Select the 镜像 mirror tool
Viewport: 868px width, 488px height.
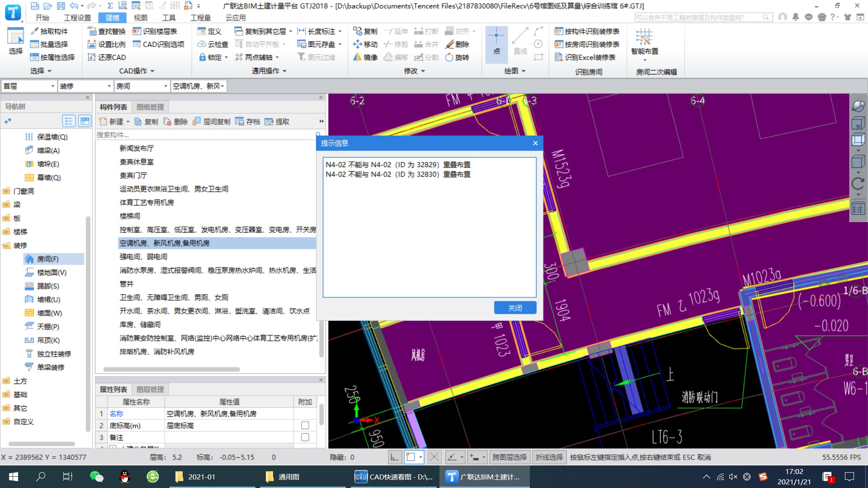365,57
